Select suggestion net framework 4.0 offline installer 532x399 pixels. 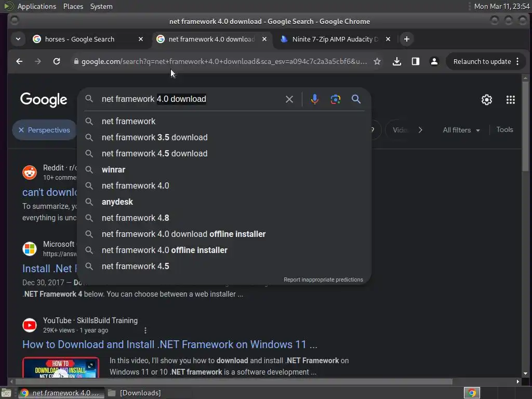[x=224, y=250]
